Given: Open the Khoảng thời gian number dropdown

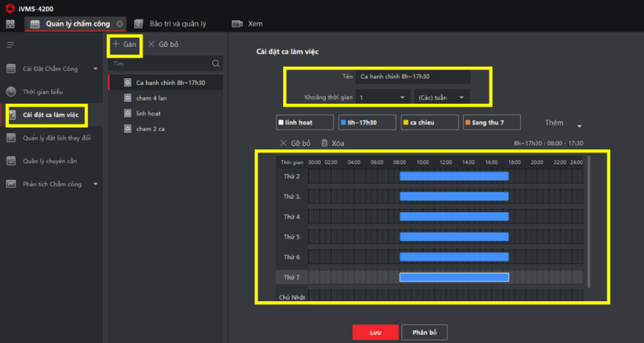Looking at the screenshot, I should 382,97.
